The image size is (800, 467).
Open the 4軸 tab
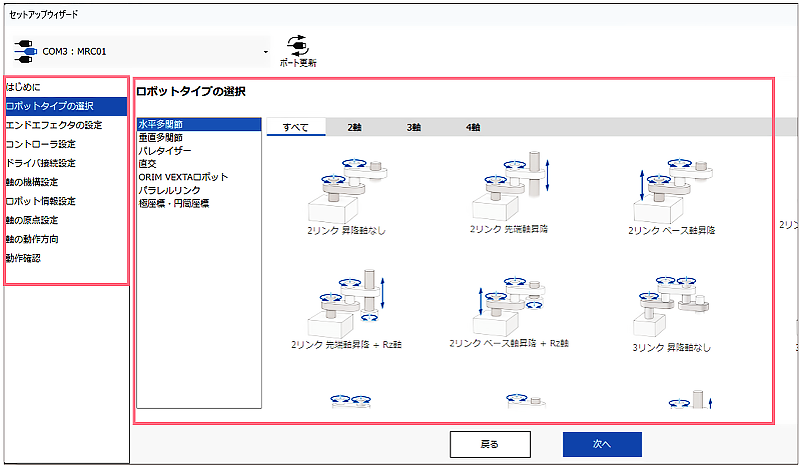(x=473, y=127)
